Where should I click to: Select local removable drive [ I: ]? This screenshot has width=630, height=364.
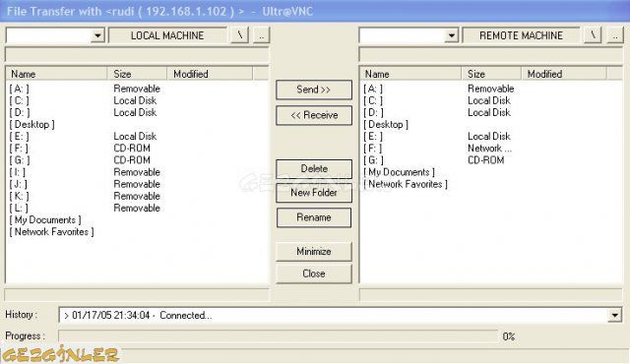[x=18, y=172]
